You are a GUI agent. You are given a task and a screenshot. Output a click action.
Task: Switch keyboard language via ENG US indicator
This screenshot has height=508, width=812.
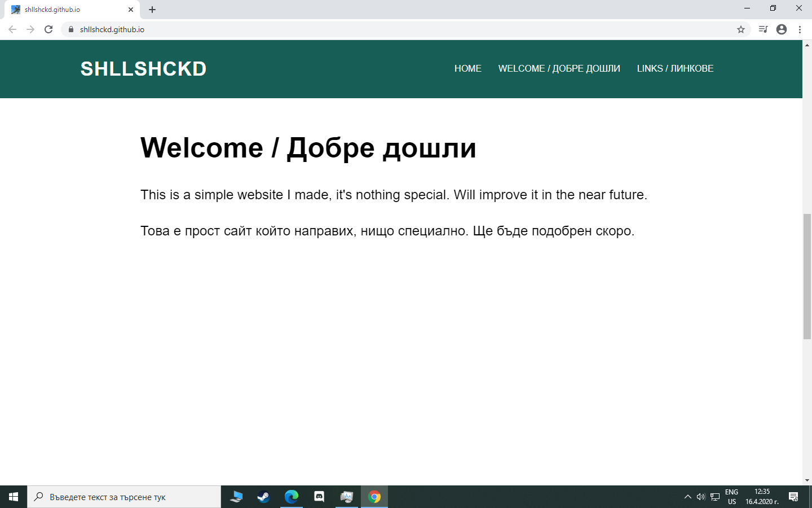point(732,497)
